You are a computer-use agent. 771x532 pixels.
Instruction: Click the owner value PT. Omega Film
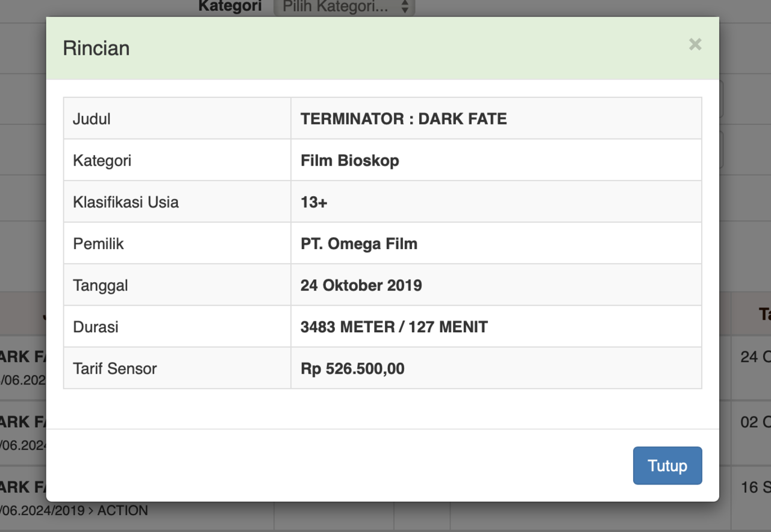pos(359,244)
